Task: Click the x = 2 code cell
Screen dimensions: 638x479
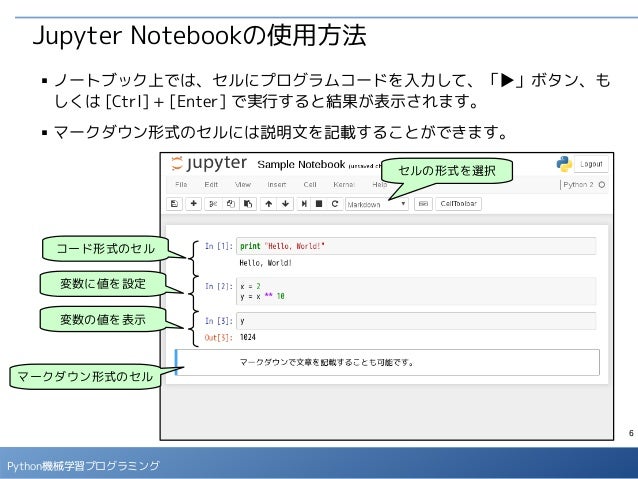Action: tap(416, 291)
